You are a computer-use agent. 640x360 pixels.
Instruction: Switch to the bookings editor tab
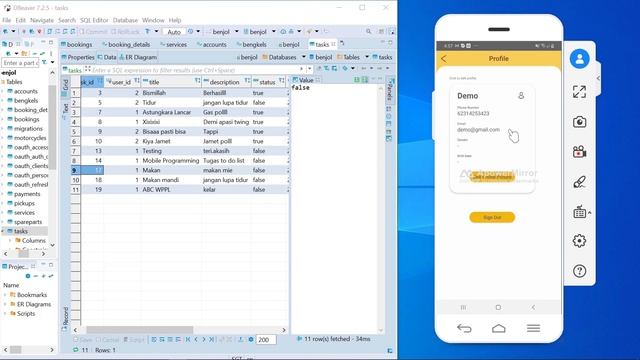[77, 44]
